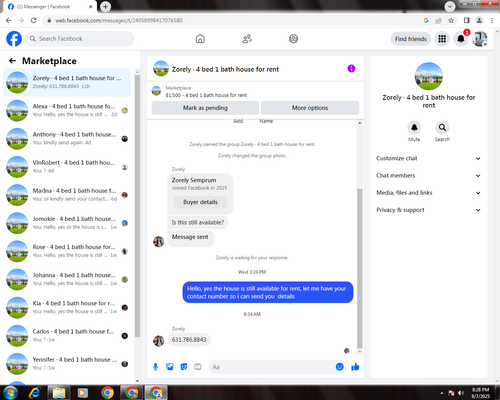Open the Windows Start button

tap(10, 393)
